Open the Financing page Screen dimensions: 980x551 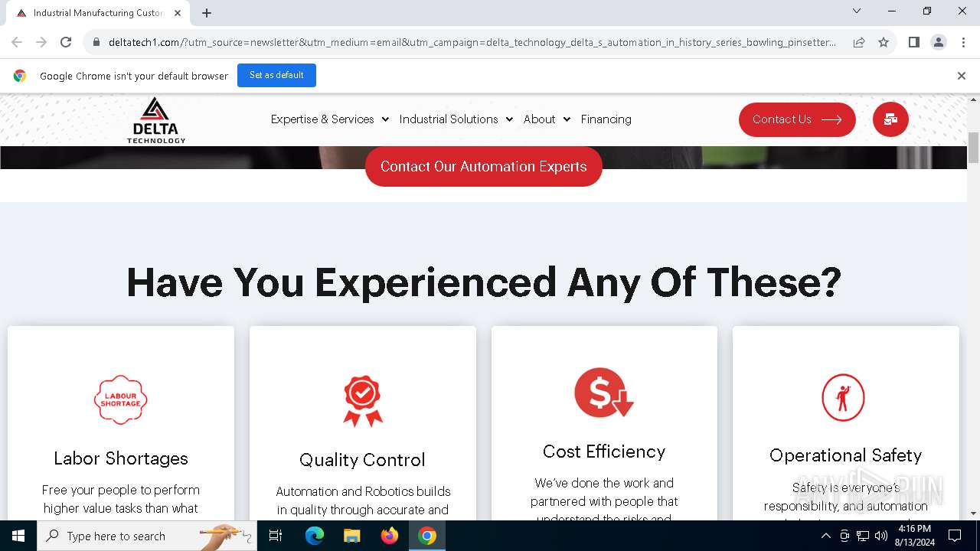pyautogui.click(x=606, y=119)
